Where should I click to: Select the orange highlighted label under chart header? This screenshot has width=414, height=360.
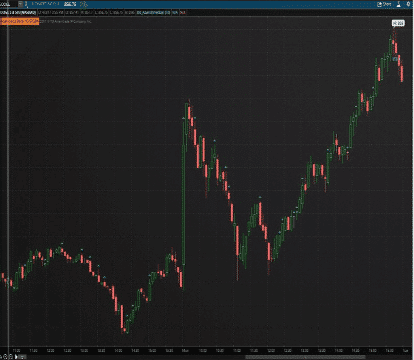(20, 21)
